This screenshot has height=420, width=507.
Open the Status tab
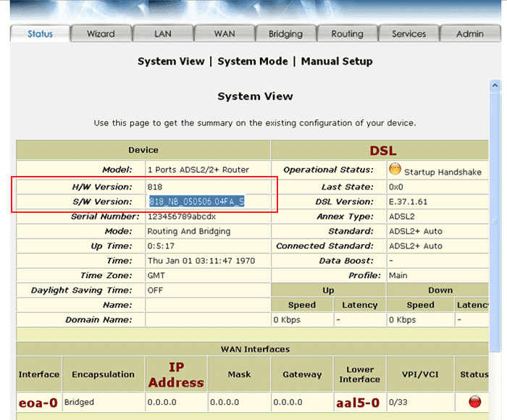(41, 34)
